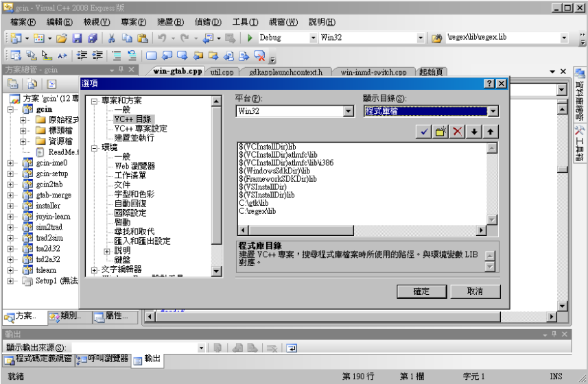Image resolution: width=588 pixels, height=384 pixels.
Task: Add a new directory line with folder icon
Action: (x=440, y=131)
